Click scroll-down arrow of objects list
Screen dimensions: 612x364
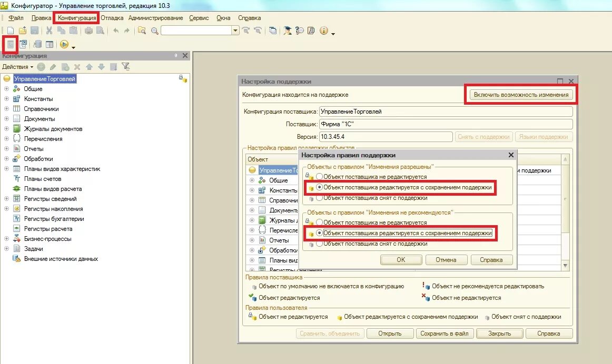coord(565,266)
